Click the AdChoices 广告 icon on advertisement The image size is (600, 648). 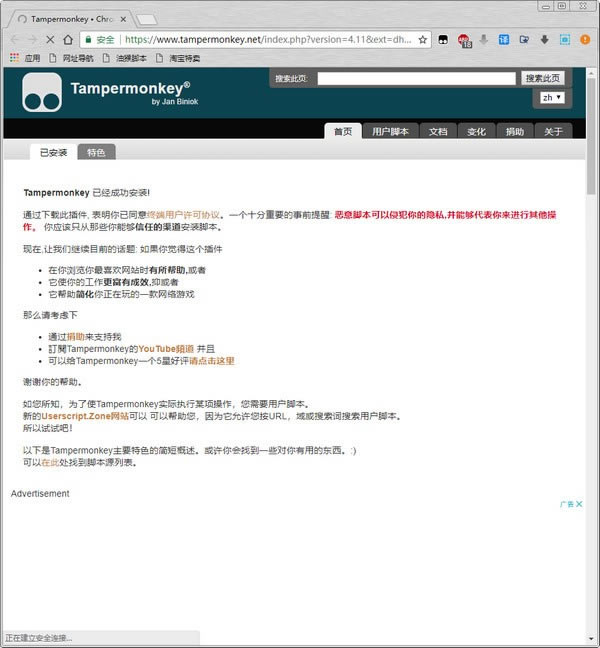571,504
